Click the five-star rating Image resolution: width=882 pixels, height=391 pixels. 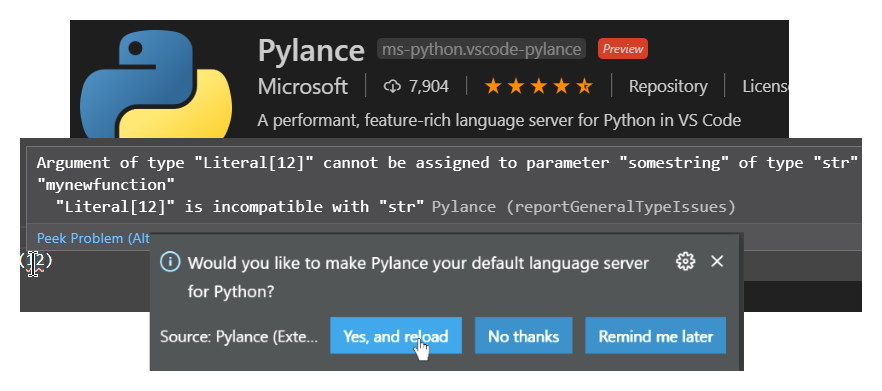pos(538,86)
